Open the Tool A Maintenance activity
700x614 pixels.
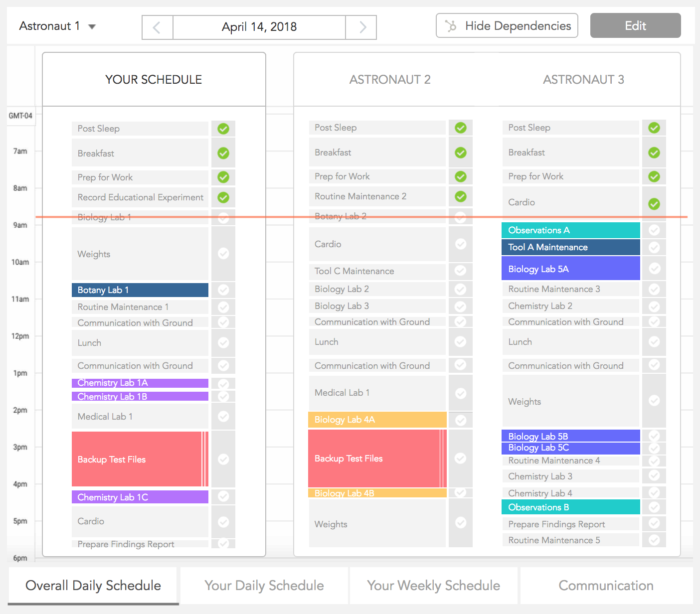pyautogui.click(x=571, y=247)
